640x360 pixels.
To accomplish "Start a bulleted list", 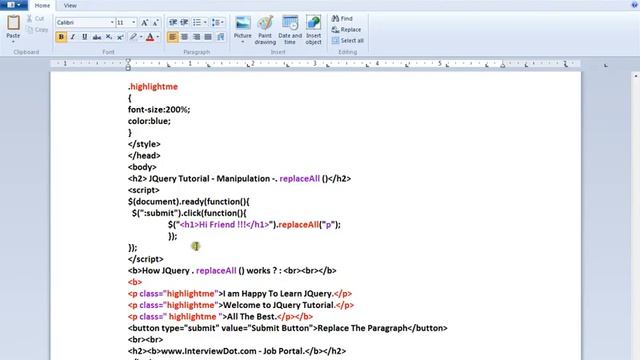I will pos(197,22).
